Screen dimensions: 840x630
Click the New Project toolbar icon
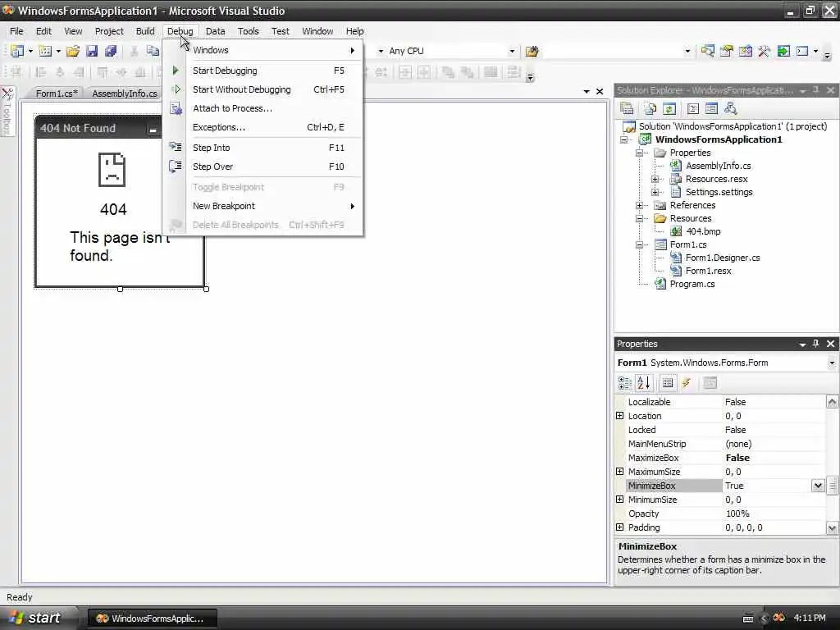18,51
